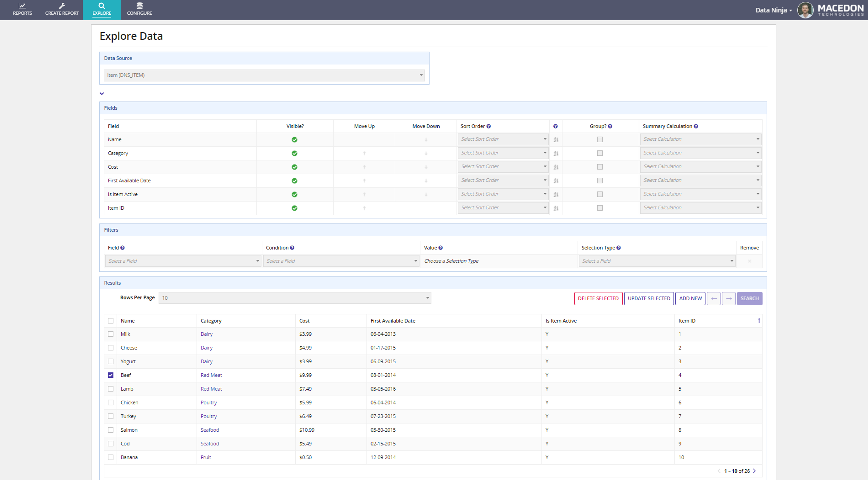
Task: Open the Condition help icon
Action: [292, 248]
